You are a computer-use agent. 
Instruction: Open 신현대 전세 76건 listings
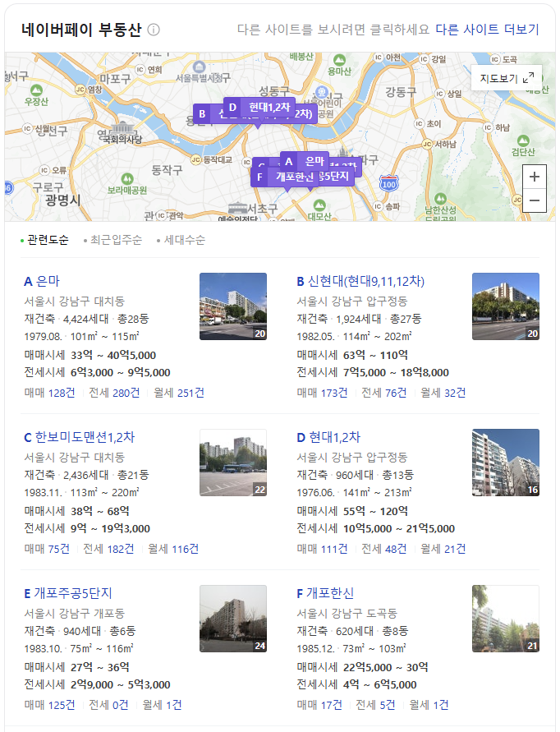384,393
